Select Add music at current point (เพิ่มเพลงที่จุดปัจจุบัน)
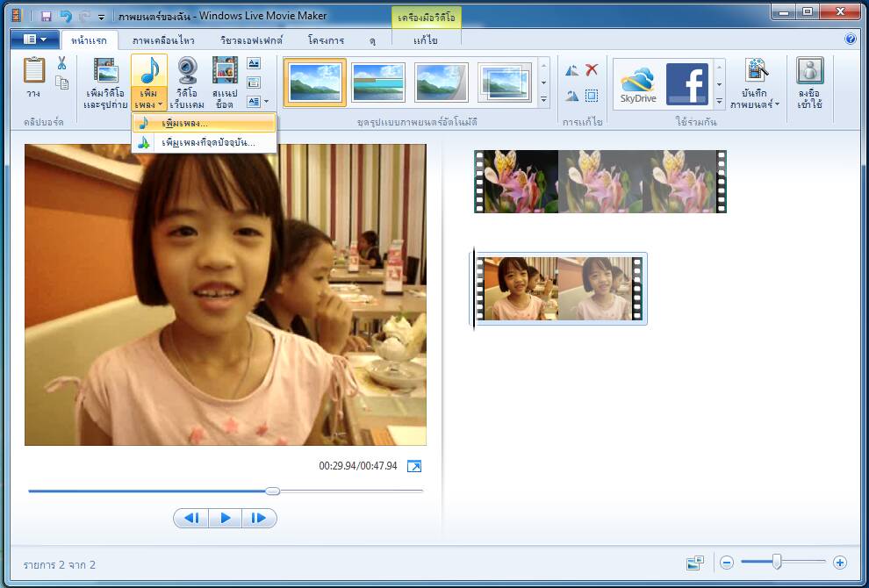The height and width of the screenshot is (588, 869). [x=208, y=142]
